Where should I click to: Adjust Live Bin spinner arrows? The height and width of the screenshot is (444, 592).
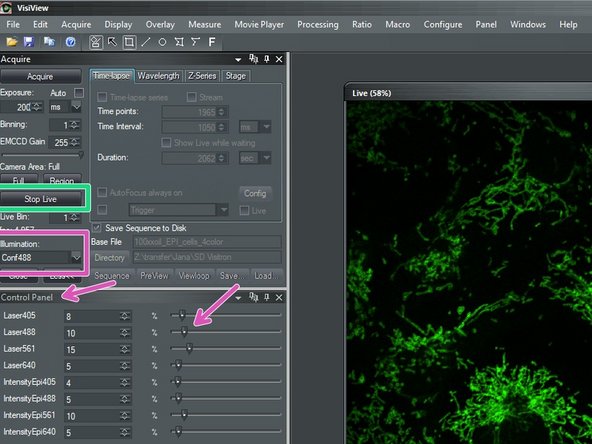pos(75,218)
